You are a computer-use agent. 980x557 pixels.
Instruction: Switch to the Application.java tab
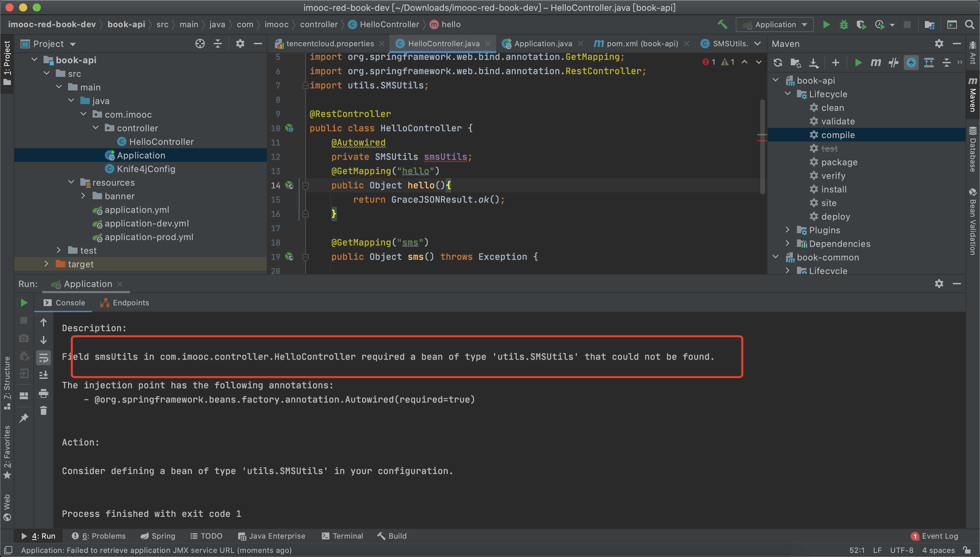543,44
